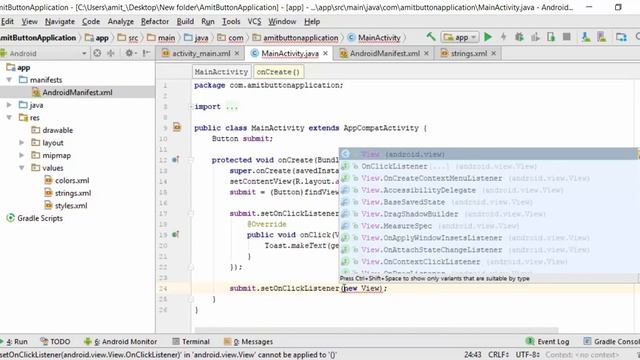Select Gradle Scripts node

[x=40, y=218]
